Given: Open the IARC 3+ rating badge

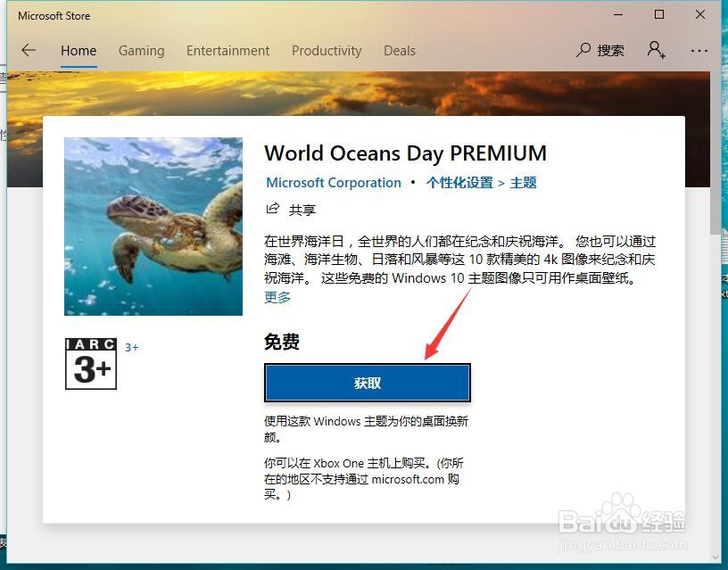Looking at the screenshot, I should tap(90, 363).
